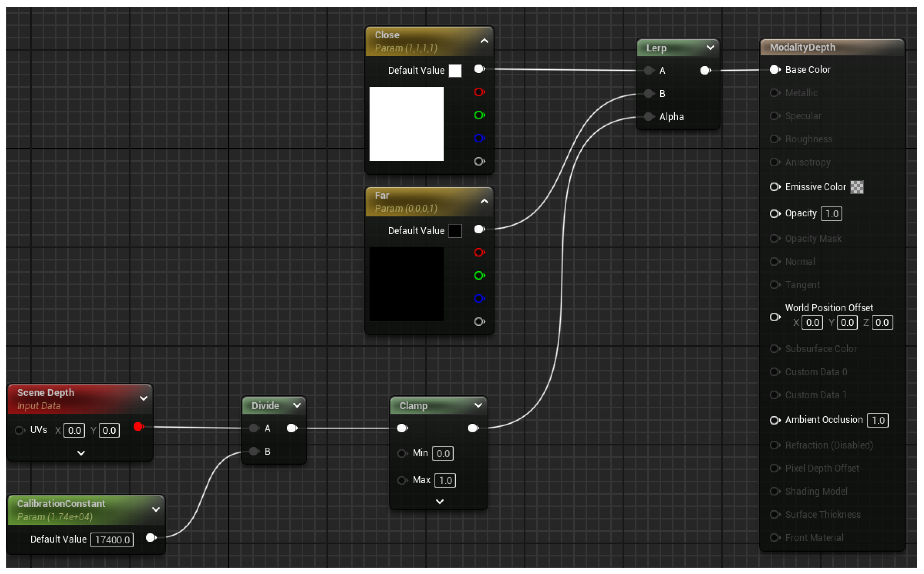The width and height of the screenshot is (924, 574).
Task: Click the Close node red channel pin
Action: point(480,92)
